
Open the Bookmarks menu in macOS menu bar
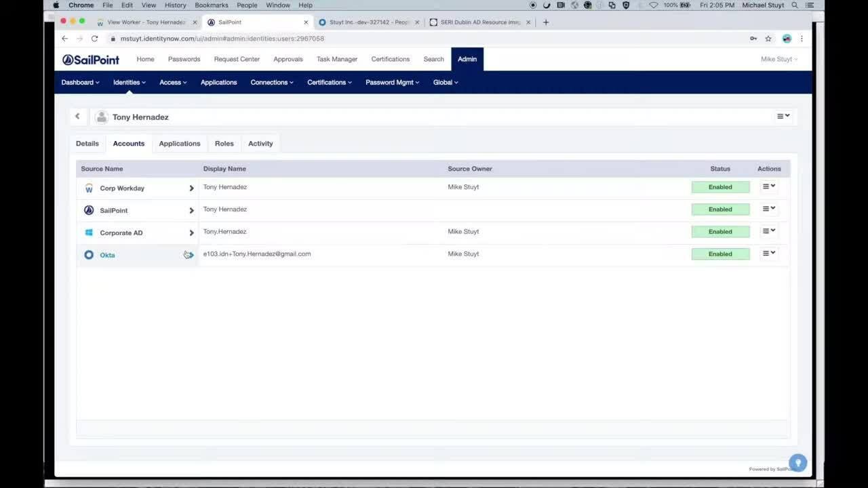pyautogui.click(x=212, y=5)
